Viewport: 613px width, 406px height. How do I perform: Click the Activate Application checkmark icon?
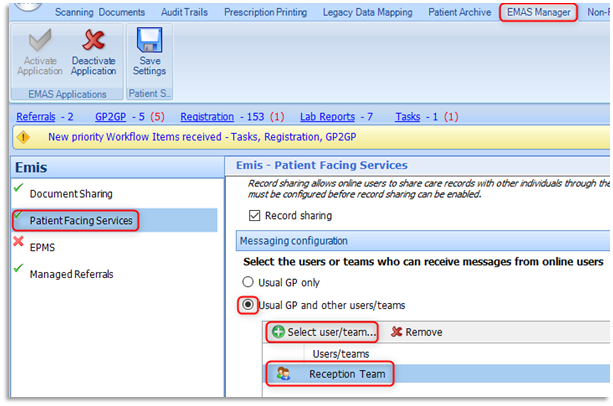click(40, 40)
